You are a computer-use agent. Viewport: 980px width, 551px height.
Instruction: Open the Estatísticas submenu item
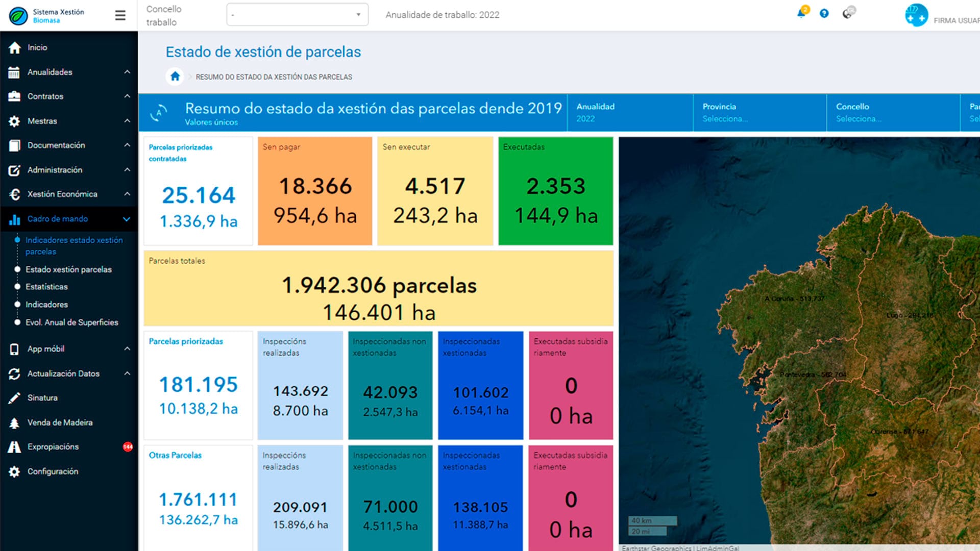coord(46,287)
